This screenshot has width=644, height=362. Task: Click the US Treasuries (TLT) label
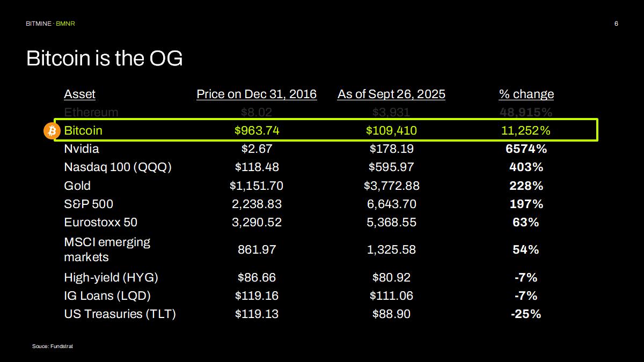point(120,314)
